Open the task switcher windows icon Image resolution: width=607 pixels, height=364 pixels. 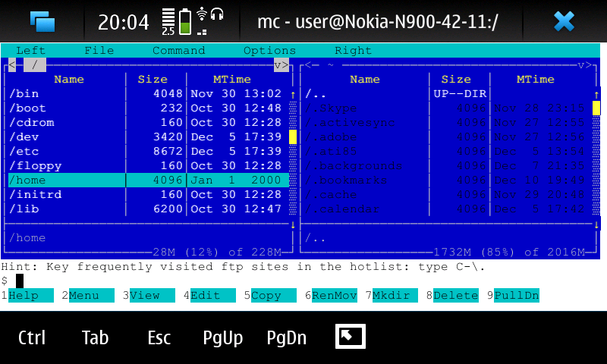coord(42,21)
